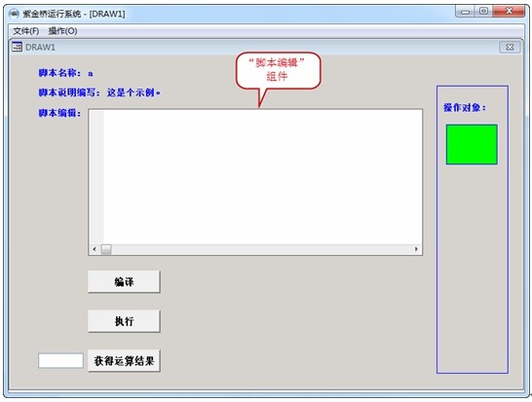The width and height of the screenshot is (532, 402).
Task: Click the 脚本编辑组件 callout bubble
Action: (279, 70)
